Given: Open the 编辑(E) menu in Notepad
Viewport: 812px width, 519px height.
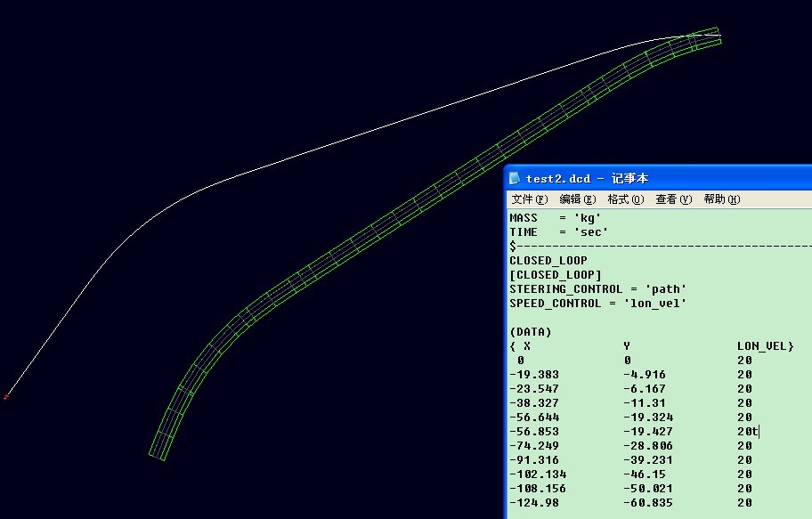Looking at the screenshot, I should pyautogui.click(x=578, y=199).
